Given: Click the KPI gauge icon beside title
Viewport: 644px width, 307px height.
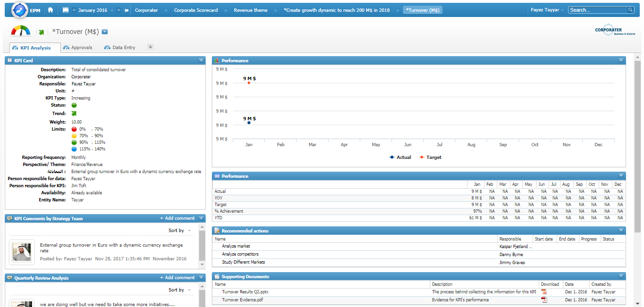Looking at the screenshot, I should pyautogui.click(x=20, y=31).
